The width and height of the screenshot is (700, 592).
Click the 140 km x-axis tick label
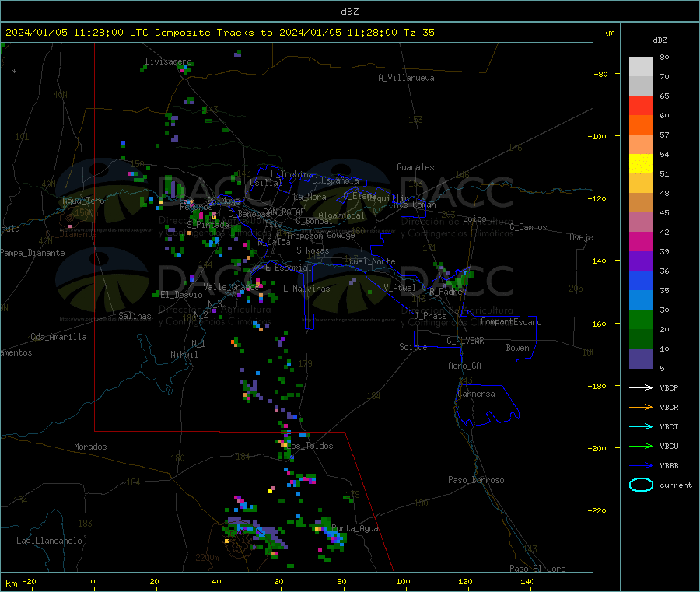click(527, 581)
